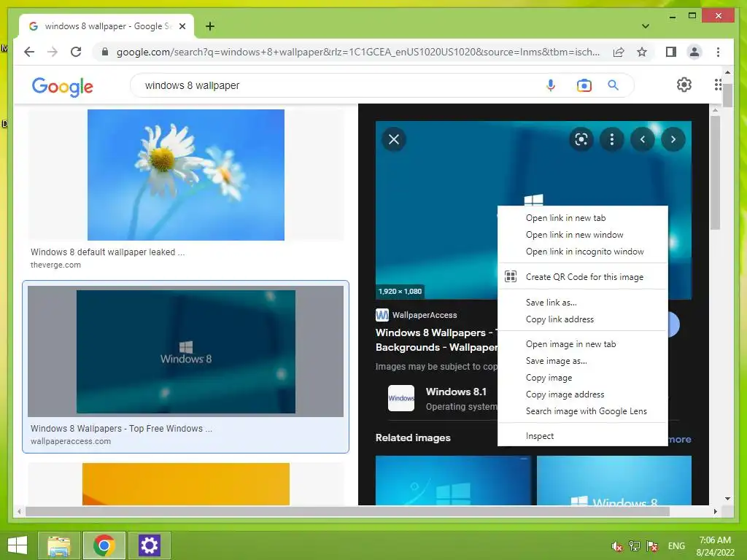Click the lock icon in address bar
Screen dimensions: 747x560
(105, 52)
